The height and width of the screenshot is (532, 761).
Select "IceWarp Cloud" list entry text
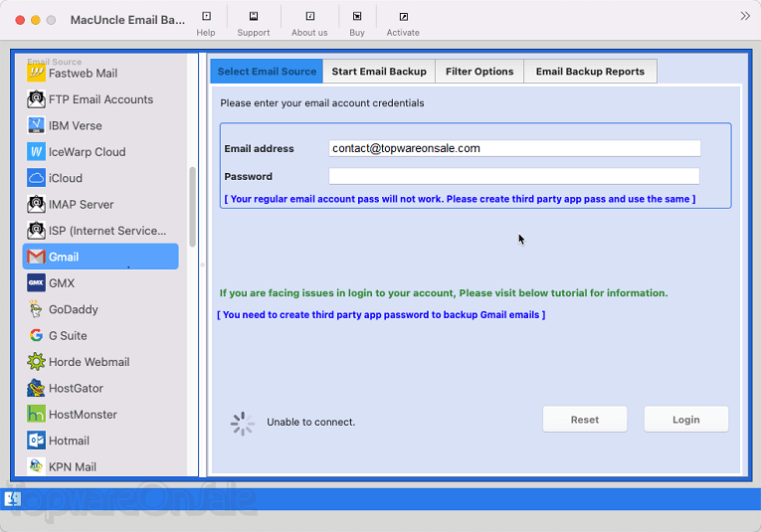tap(88, 152)
